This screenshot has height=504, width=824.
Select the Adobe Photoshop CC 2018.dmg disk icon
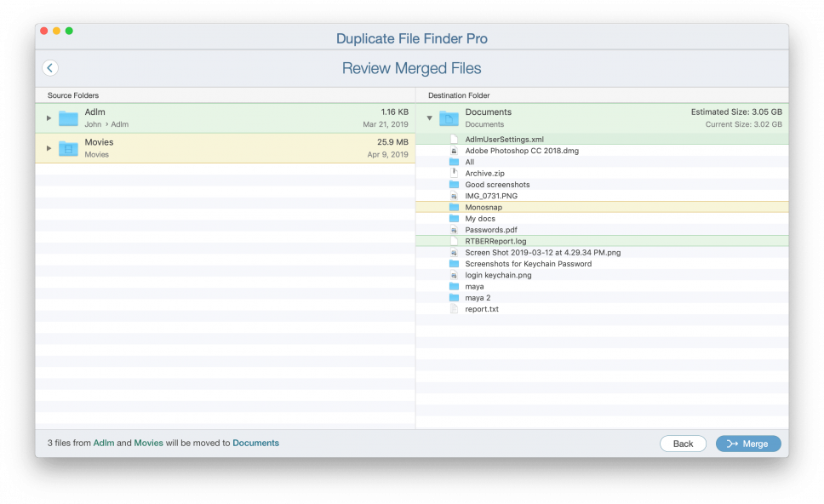[453, 150]
